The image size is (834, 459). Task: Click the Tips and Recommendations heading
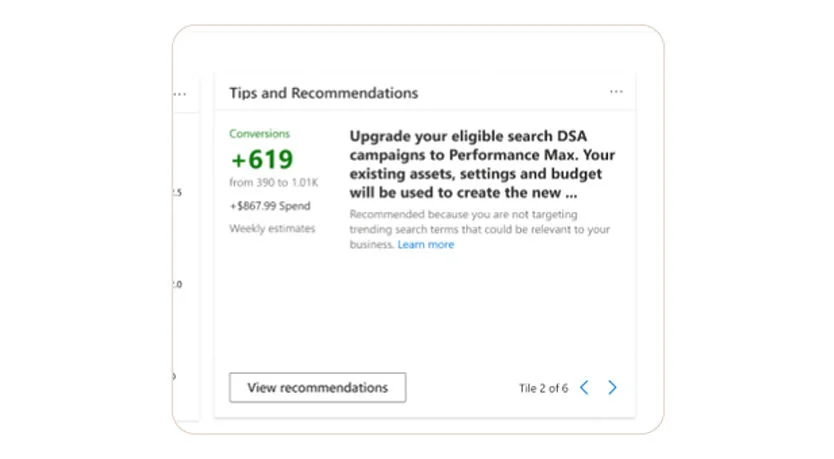(323, 93)
